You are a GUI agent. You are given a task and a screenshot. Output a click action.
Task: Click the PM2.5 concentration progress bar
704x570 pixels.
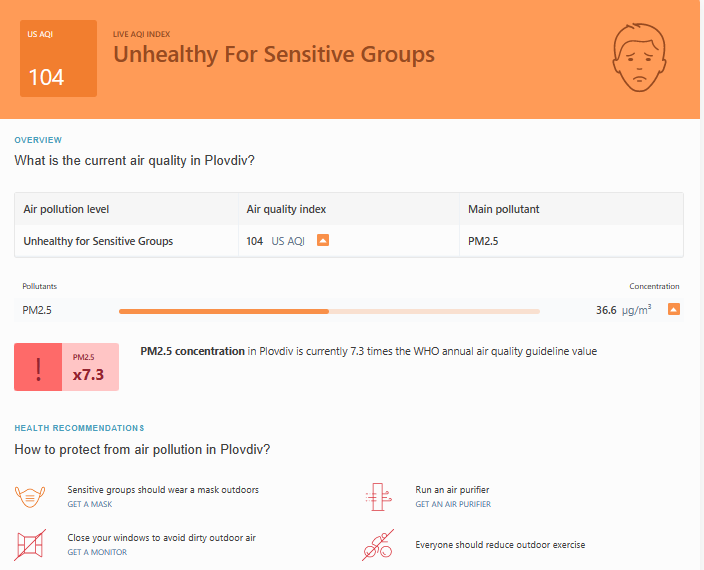329,311
